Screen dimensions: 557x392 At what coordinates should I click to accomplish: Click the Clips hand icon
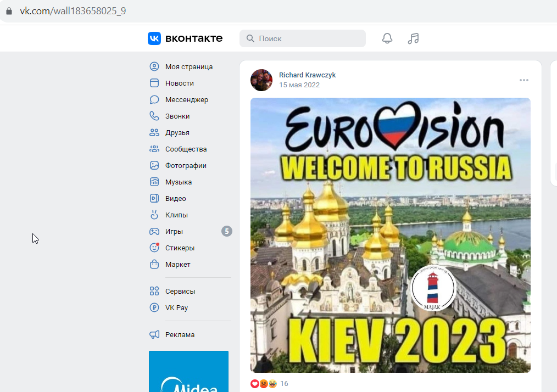(154, 215)
